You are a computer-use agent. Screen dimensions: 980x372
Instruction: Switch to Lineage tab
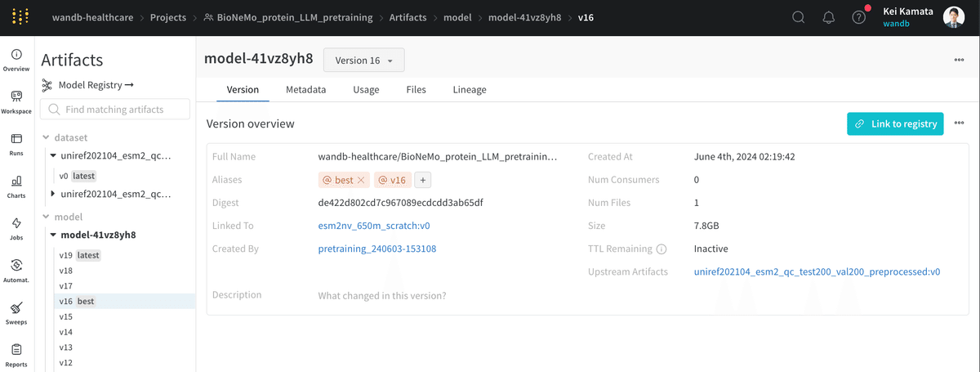[x=470, y=90]
